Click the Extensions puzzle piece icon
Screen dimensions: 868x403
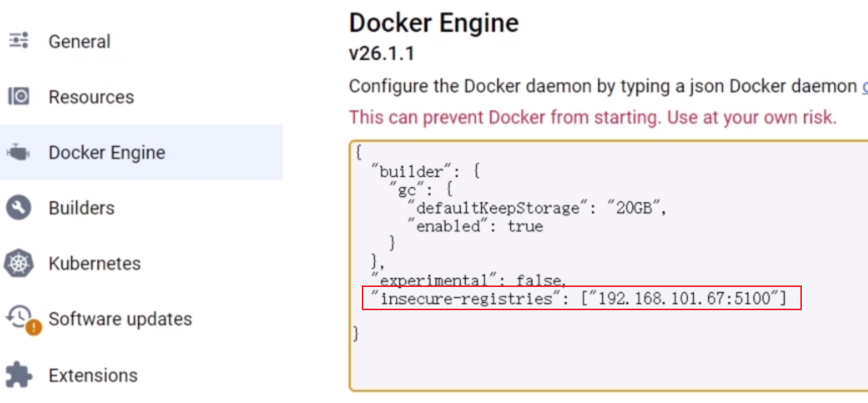[x=19, y=375]
